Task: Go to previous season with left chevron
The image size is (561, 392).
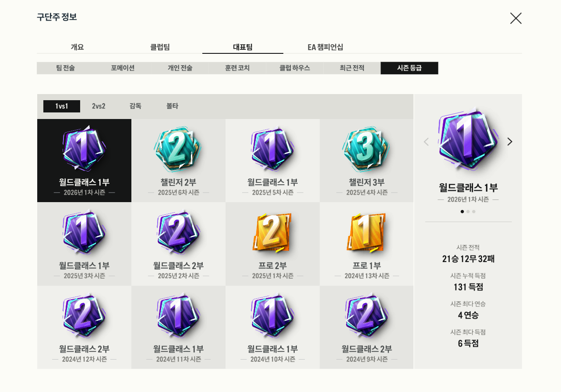Action: (x=426, y=142)
